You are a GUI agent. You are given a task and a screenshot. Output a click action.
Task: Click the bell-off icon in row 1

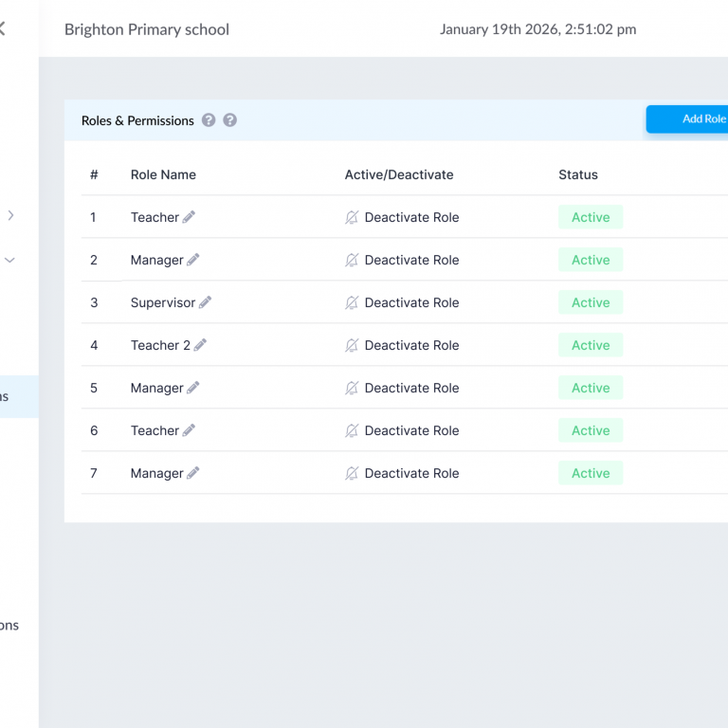(352, 217)
